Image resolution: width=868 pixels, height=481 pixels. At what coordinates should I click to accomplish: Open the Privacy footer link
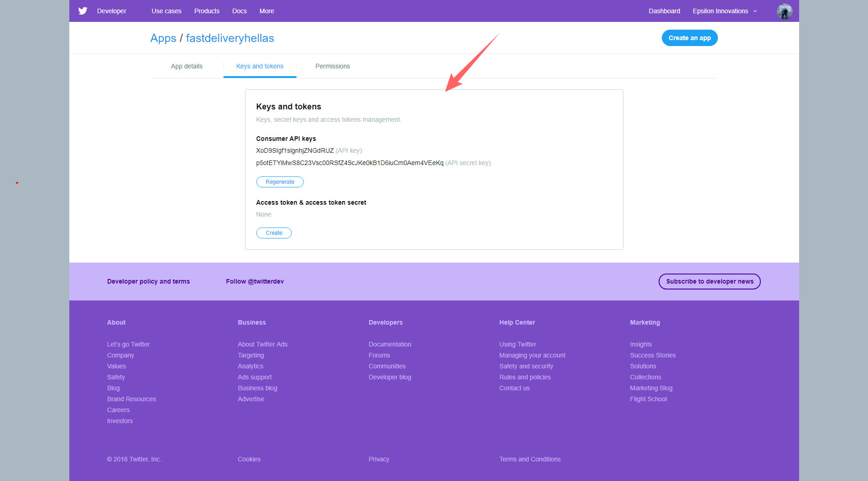point(379,459)
